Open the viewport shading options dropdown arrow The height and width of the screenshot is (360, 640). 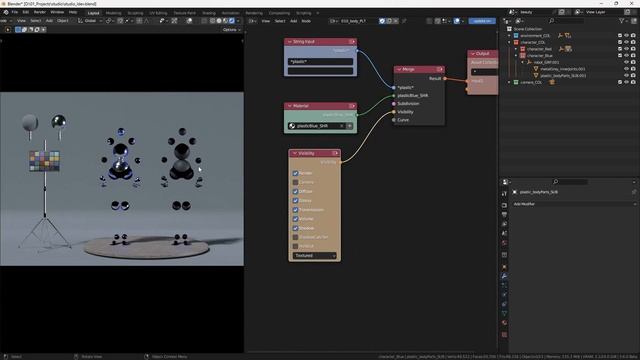coord(238,21)
